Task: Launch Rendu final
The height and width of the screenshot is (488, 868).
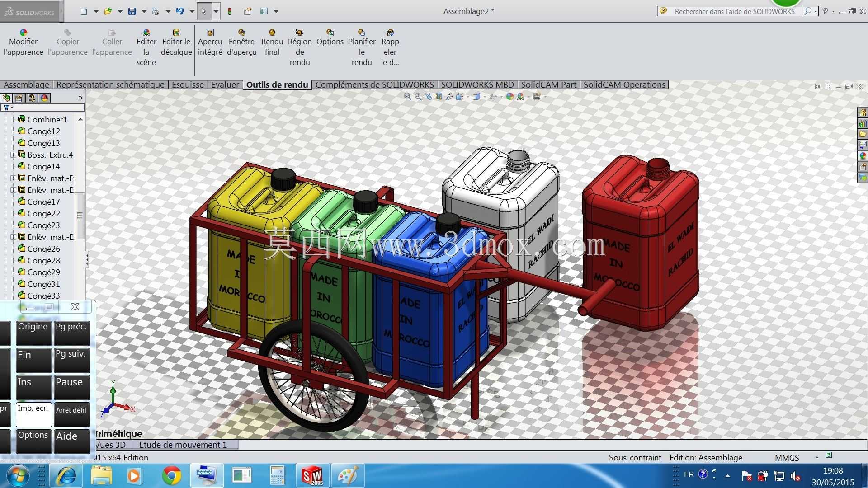Action: tap(272, 42)
